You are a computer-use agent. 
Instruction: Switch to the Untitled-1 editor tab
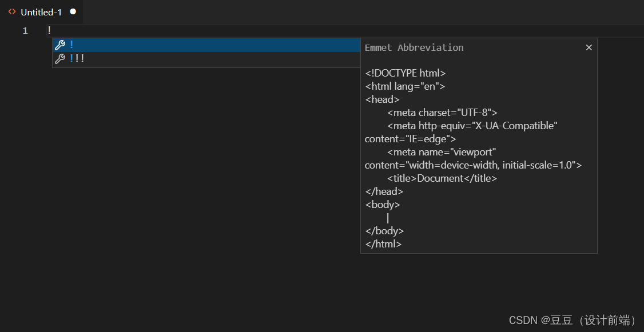[40, 11]
